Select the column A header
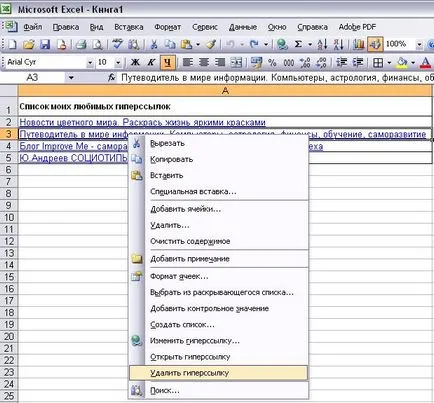 click(x=225, y=90)
